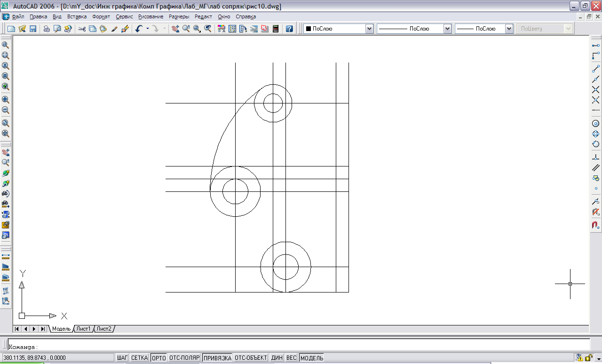The height and width of the screenshot is (364, 602).
Task: Select Zoom Realtime icon in top toolbar
Action: [186, 29]
